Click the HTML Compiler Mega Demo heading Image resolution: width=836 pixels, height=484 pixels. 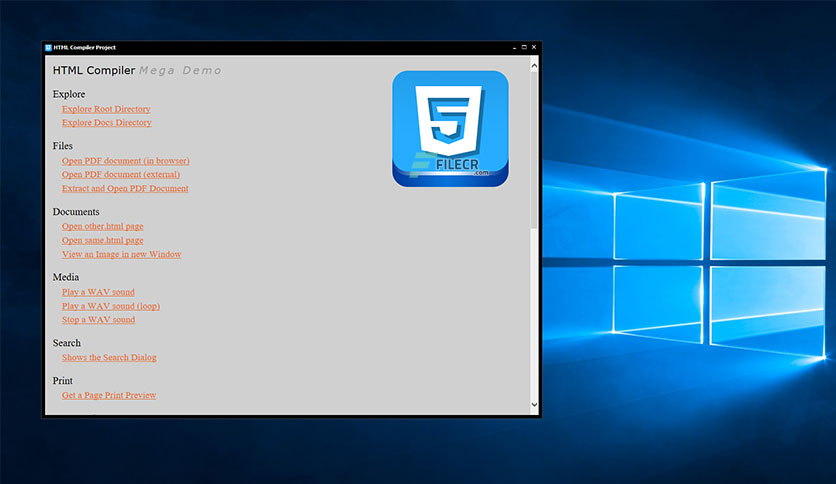(x=136, y=70)
